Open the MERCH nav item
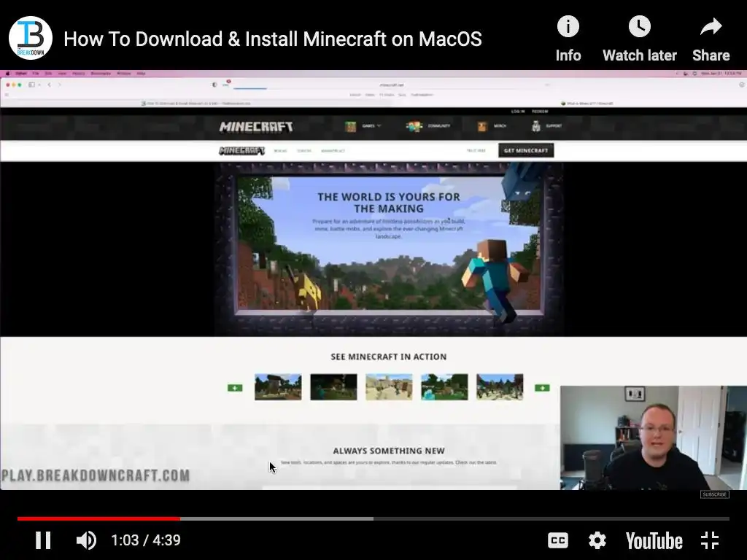 coord(500,126)
